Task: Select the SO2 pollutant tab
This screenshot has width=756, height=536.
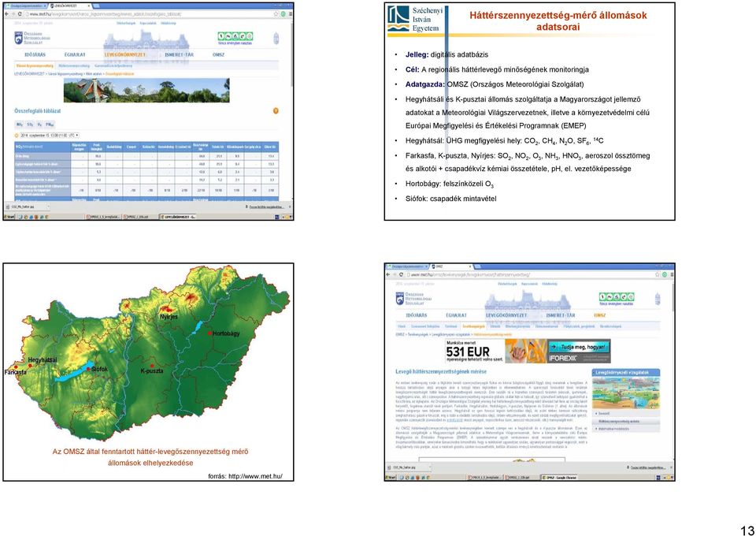Action: pos(30,125)
